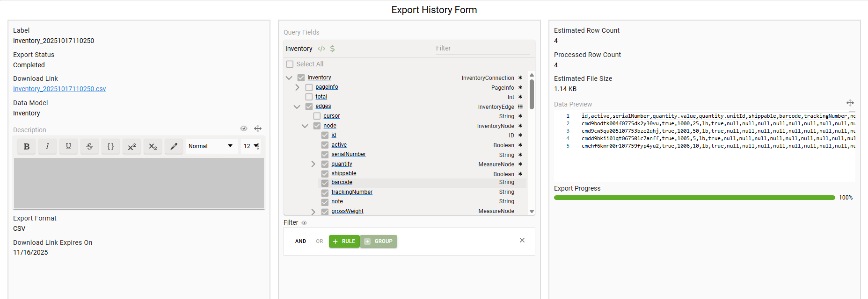
Task: Select the OR filter condition
Action: click(x=319, y=242)
